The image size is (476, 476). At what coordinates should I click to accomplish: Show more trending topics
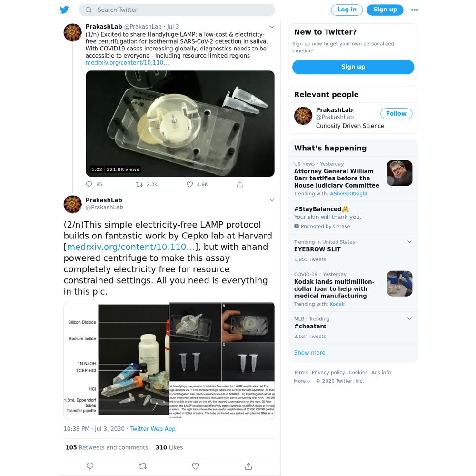tap(309, 352)
